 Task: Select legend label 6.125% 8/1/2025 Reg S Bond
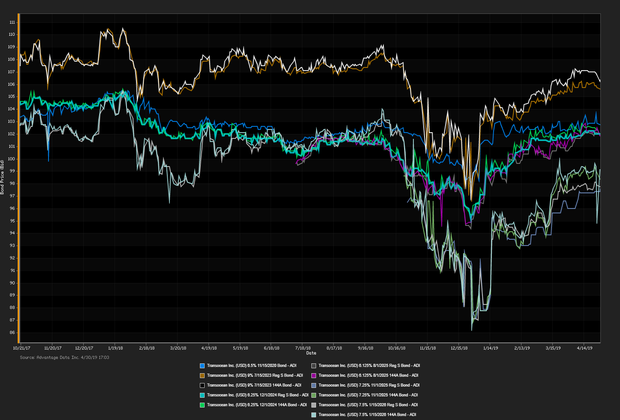coord(369,366)
